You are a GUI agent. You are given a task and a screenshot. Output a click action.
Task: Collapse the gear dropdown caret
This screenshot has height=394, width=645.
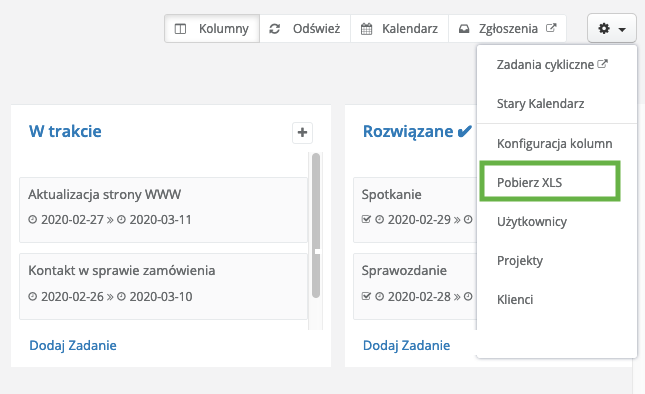(622, 30)
